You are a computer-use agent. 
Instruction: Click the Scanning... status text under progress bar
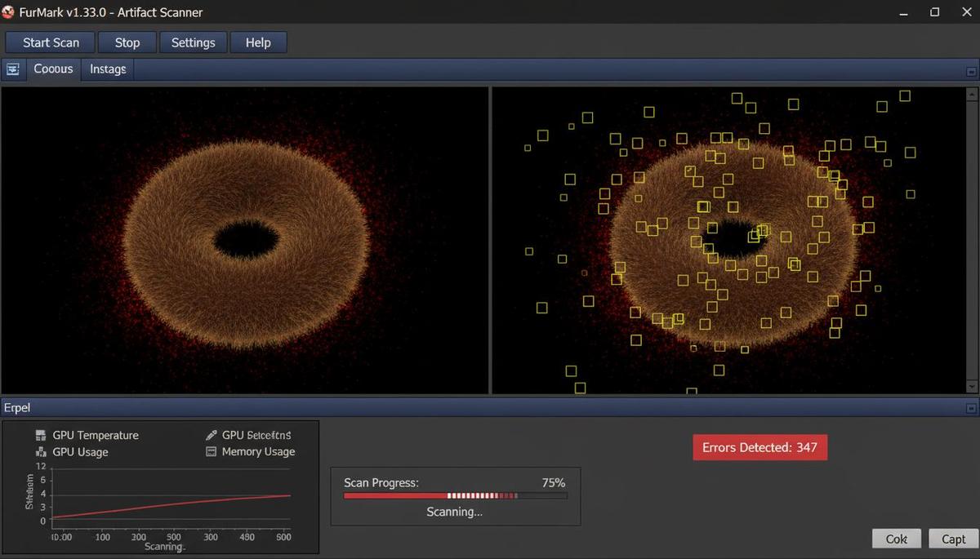[x=454, y=512]
